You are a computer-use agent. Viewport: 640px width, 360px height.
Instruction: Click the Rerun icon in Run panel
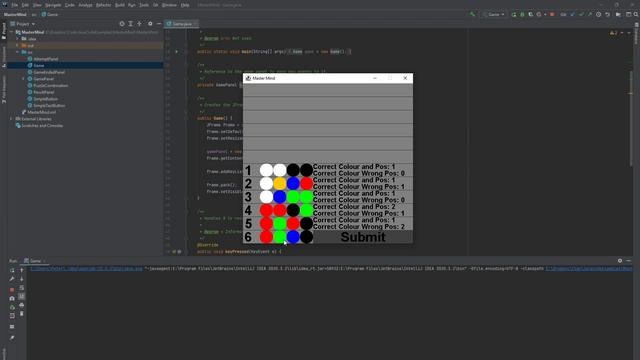pyautogui.click(x=12, y=270)
